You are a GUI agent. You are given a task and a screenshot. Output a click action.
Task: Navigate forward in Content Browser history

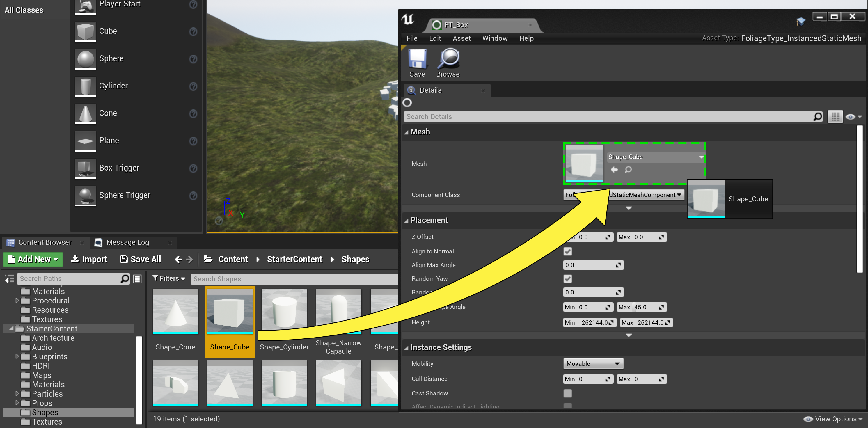[189, 259]
